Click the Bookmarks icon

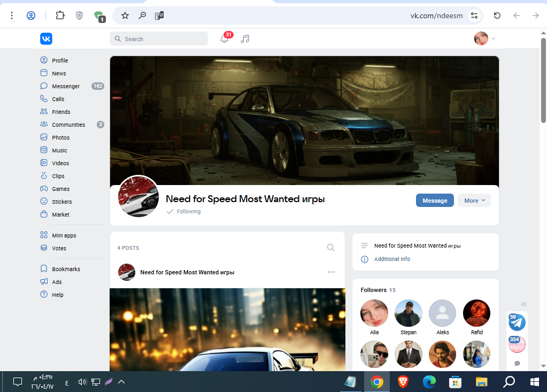44,268
